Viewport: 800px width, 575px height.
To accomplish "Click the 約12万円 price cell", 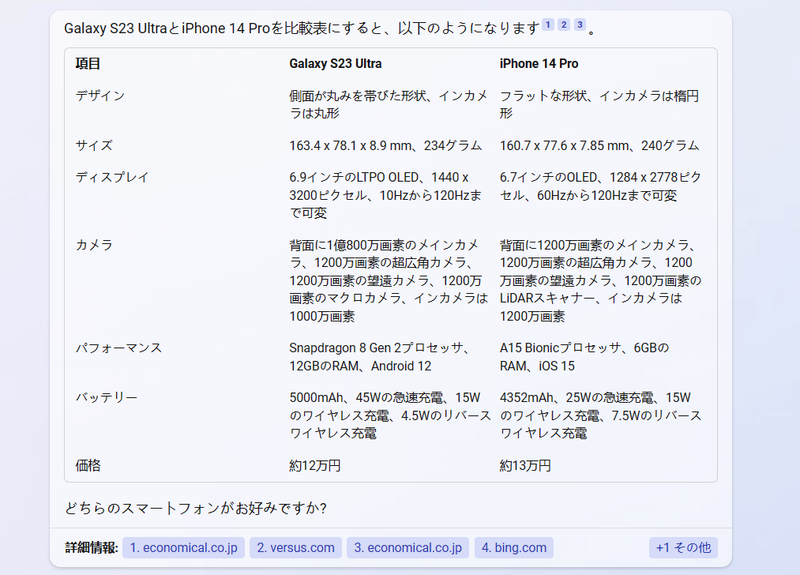I will tap(315, 465).
